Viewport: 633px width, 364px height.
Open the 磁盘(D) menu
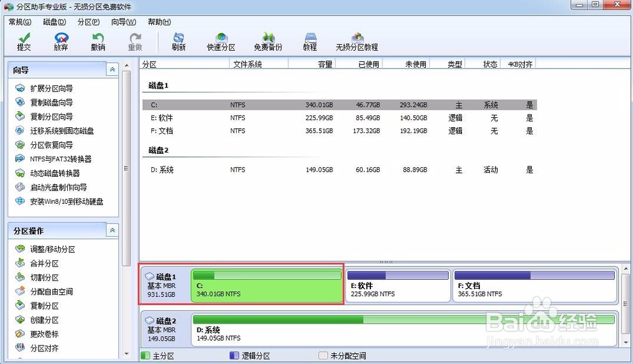(x=54, y=22)
